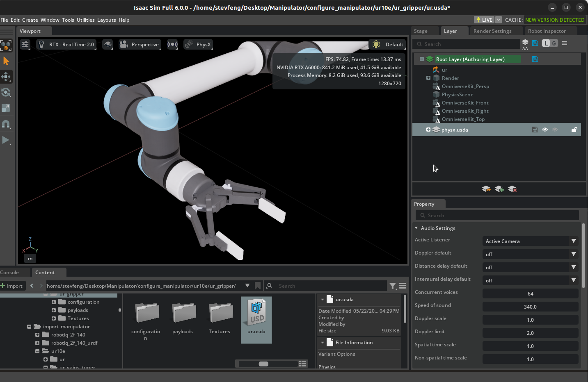The image size is (588, 382).
Task: Open the Perspective camera menu
Action: 140,44
